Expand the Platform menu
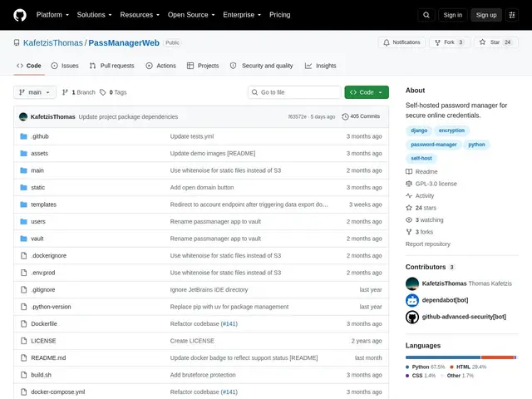532x399 pixels. [52, 15]
